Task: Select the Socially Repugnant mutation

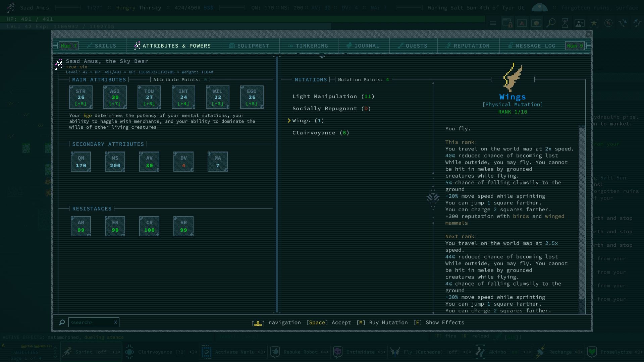Action: 331,109
